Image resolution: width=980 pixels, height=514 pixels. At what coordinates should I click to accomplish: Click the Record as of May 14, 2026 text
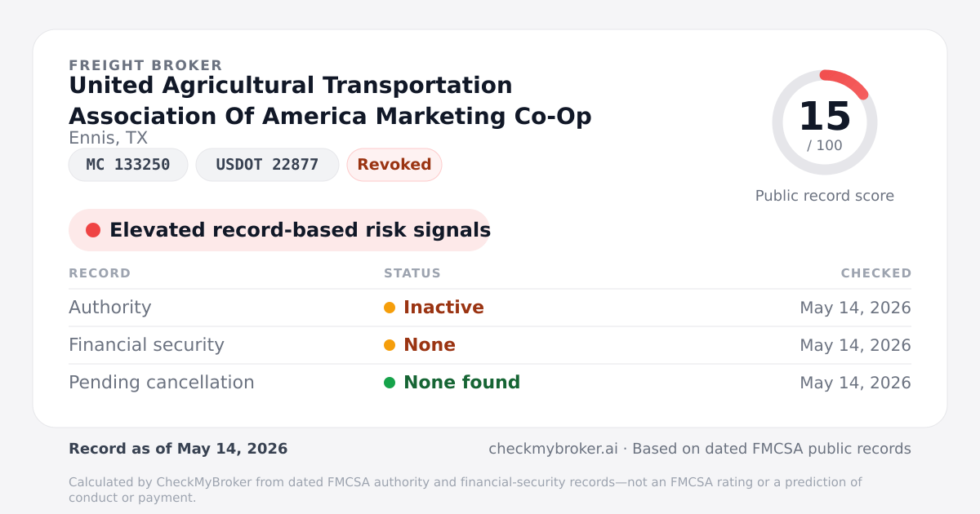[178, 449]
